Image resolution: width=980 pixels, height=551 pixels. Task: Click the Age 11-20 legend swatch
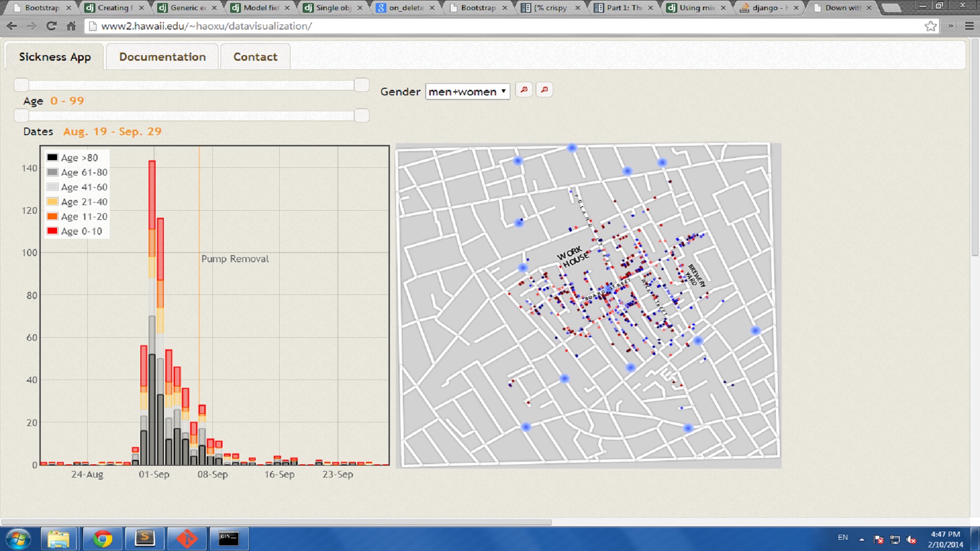tap(53, 216)
